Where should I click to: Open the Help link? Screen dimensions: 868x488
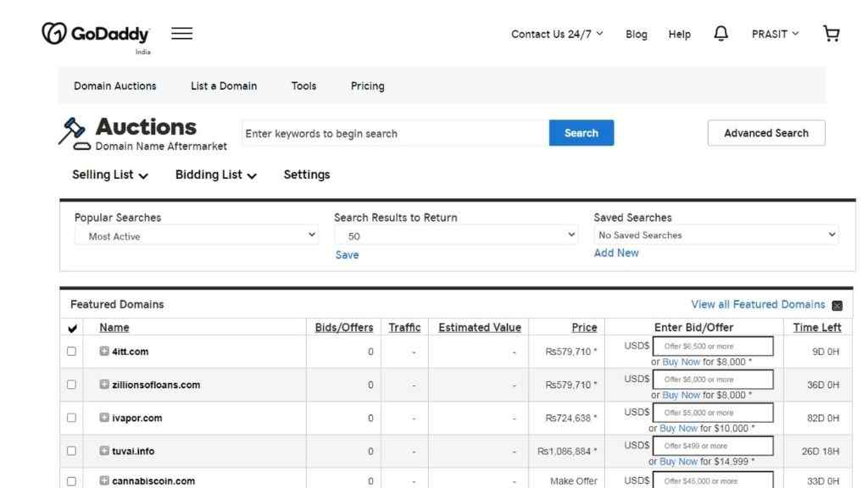click(x=679, y=34)
